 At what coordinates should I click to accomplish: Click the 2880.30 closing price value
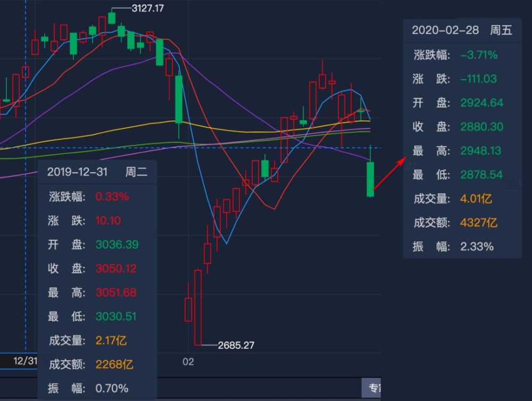coord(481,127)
